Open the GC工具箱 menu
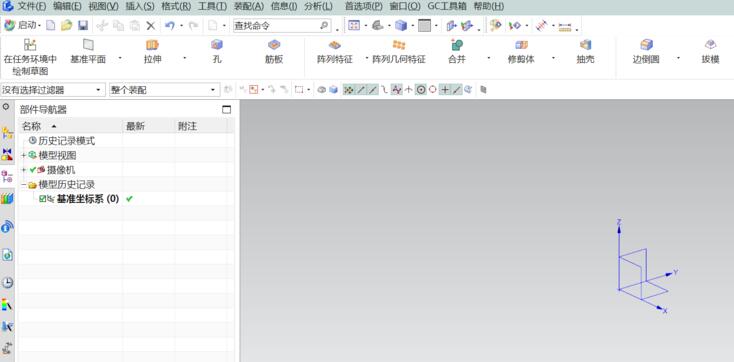The height and width of the screenshot is (362, 734). click(447, 7)
